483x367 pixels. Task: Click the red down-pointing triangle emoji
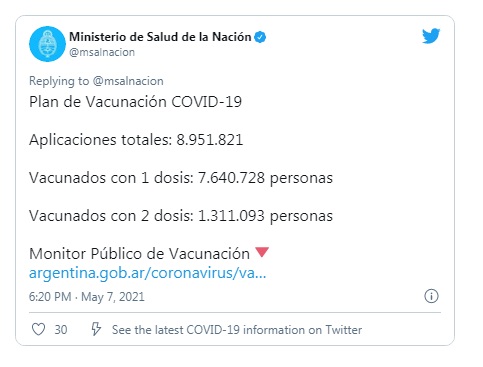pyautogui.click(x=262, y=252)
